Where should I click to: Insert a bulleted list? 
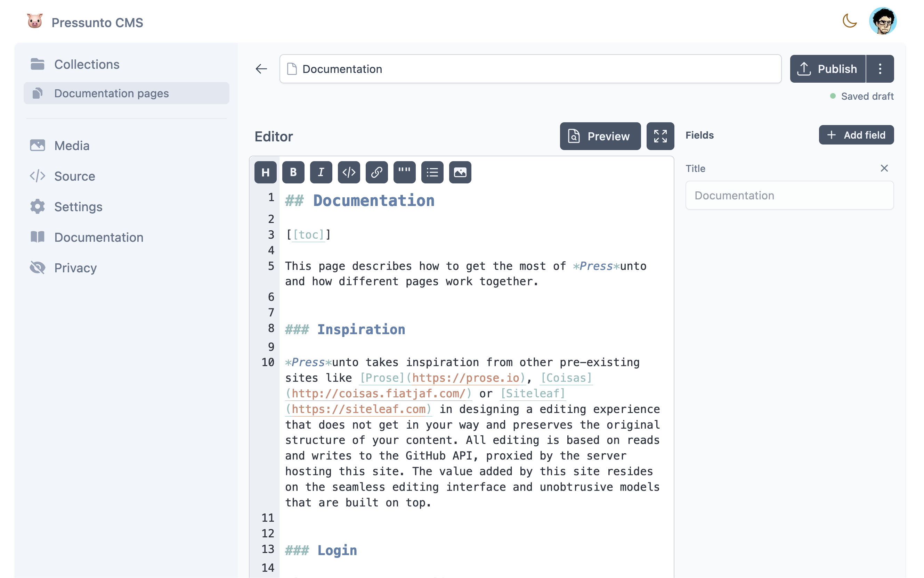432,172
